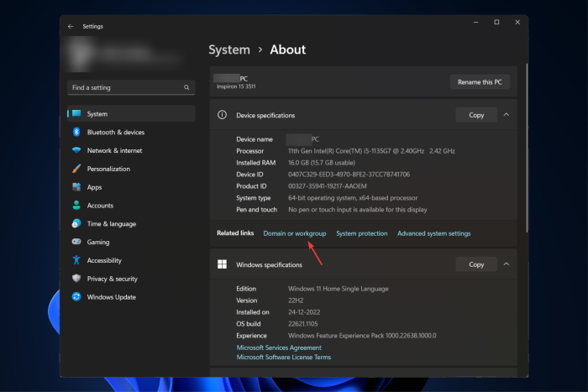Open Bluetooth & devices settings
The width and height of the screenshot is (588, 392).
point(131,132)
